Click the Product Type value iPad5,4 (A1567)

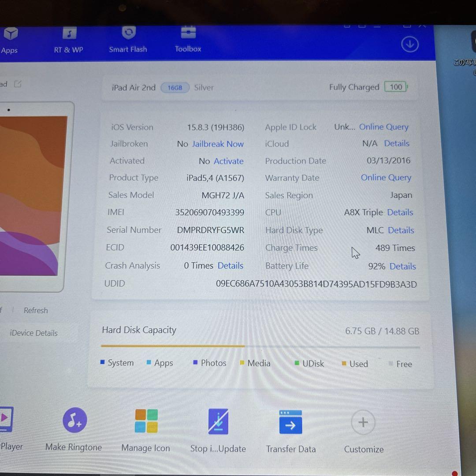[x=216, y=178]
